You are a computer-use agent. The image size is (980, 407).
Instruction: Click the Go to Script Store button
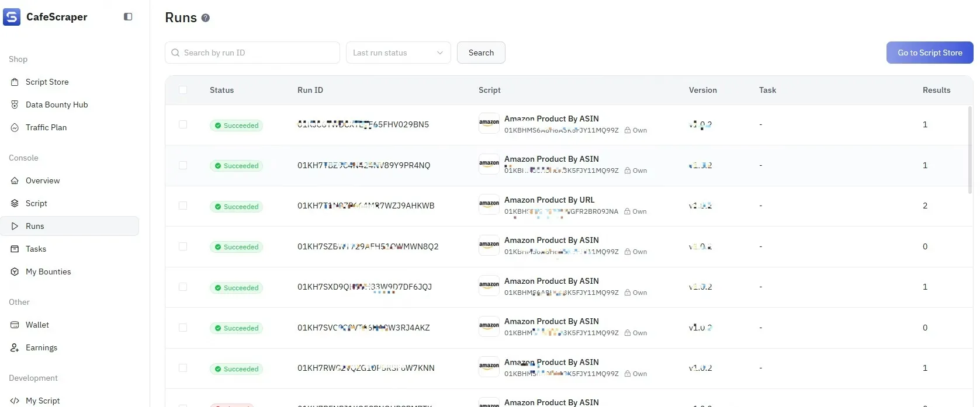coord(929,53)
